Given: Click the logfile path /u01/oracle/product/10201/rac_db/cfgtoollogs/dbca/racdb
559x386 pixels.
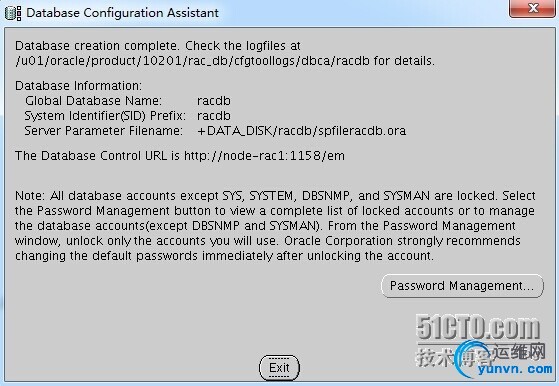Looking at the screenshot, I should click(x=193, y=61).
